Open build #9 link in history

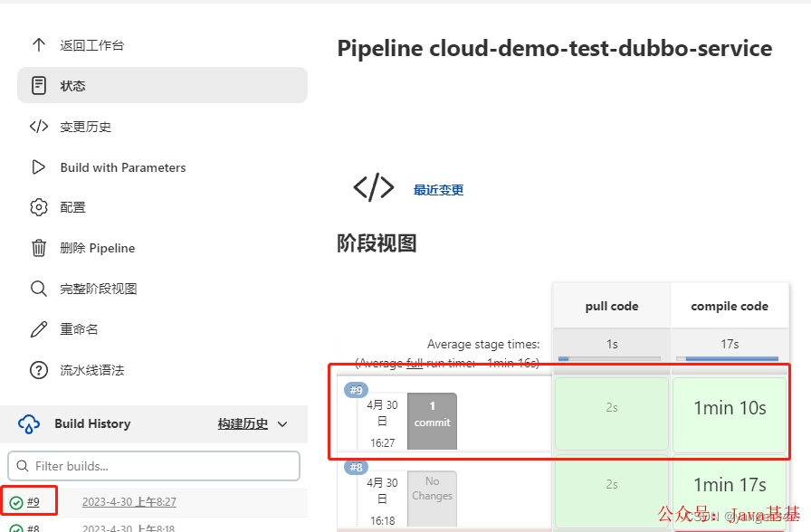(33, 501)
